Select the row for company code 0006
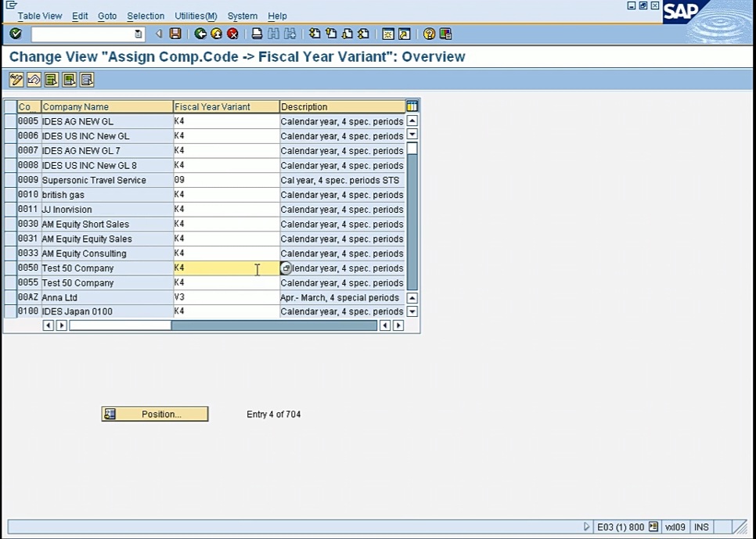 tap(10, 136)
